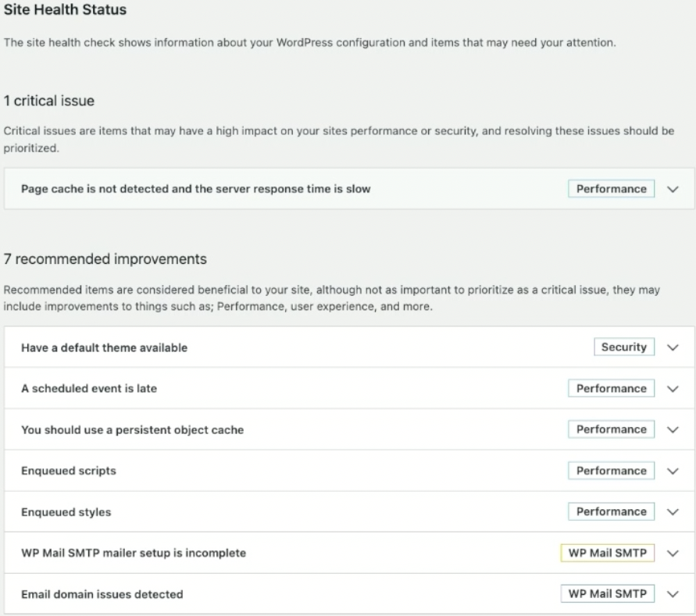Expand the Enqueued scripts chevron
Image resolution: width=696 pixels, height=616 pixels.
click(673, 471)
